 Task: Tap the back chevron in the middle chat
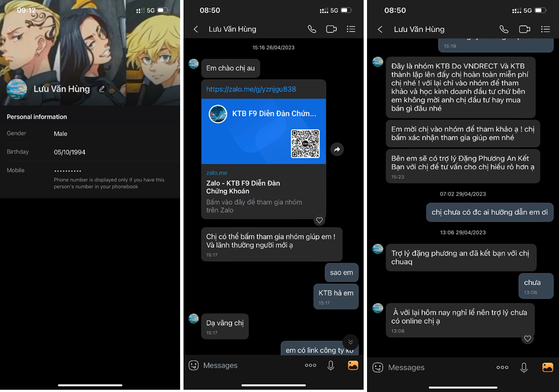[196, 29]
